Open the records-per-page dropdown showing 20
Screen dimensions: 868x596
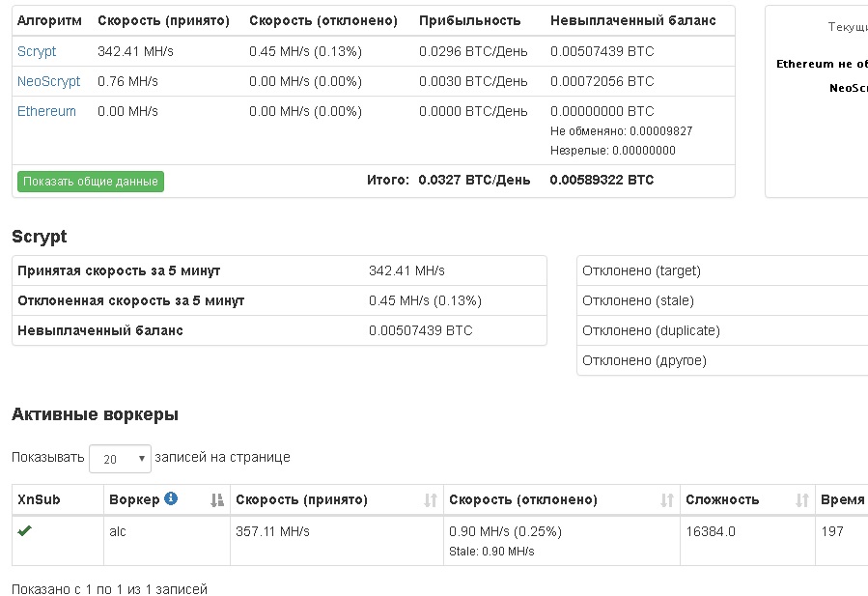[120, 458]
